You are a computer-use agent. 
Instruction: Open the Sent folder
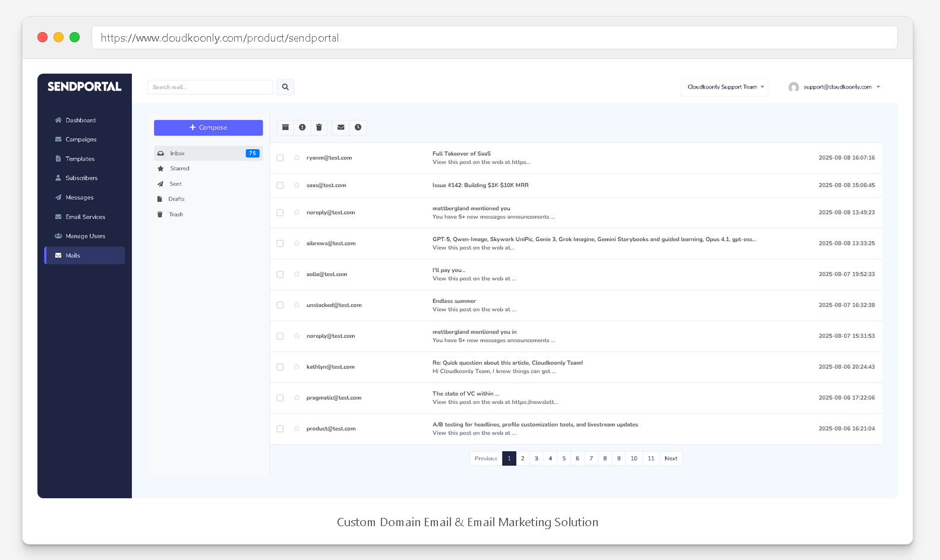pos(208,184)
